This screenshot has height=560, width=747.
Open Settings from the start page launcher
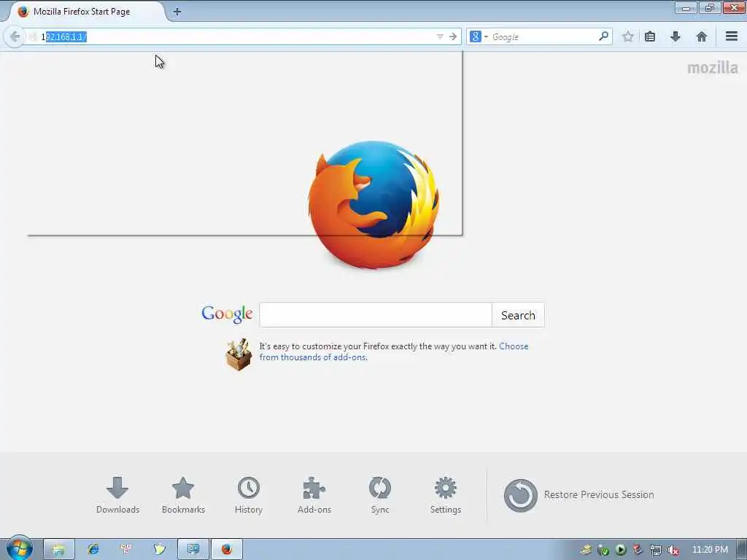pyautogui.click(x=446, y=495)
